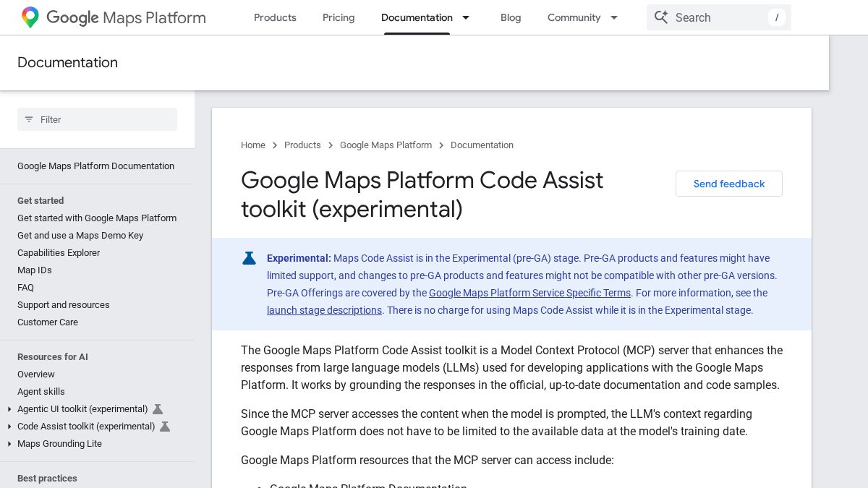Go to Products breadcrumb link
Viewport: 868px width, 488px height.
[302, 145]
